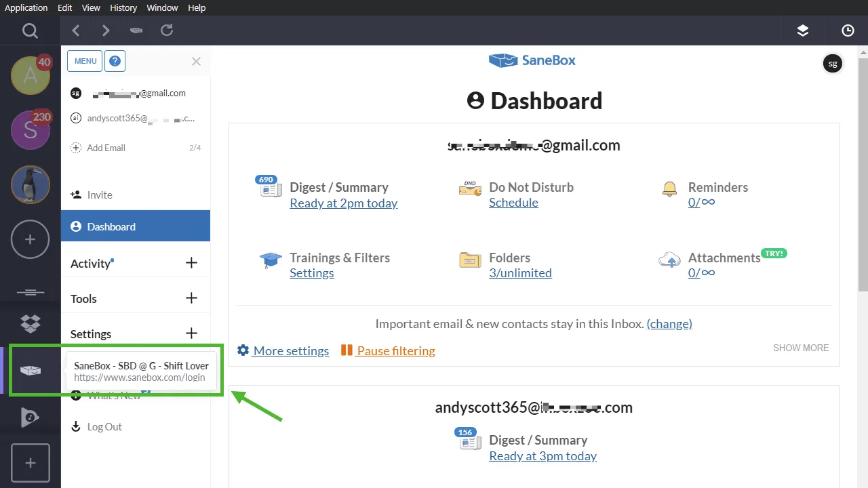Click the graduation cap Trainings icon
868x488 pixels.
pos(271,260)
